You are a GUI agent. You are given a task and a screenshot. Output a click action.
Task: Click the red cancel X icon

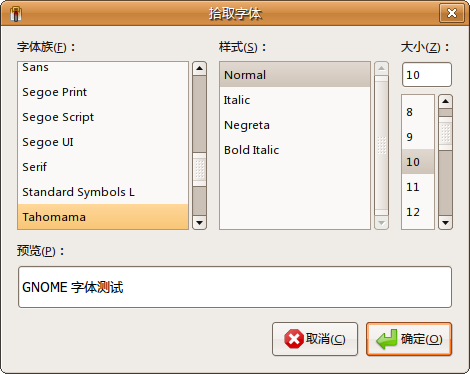pos(294,339)
